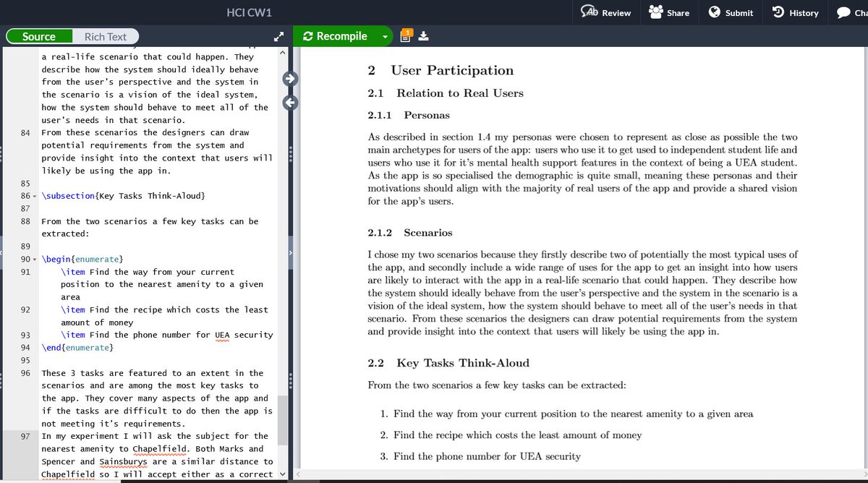The height and width of the screenshot is (483, 868).
Task: Click PDF heading '2.1.1 Personas'
Action: point(409,115)
